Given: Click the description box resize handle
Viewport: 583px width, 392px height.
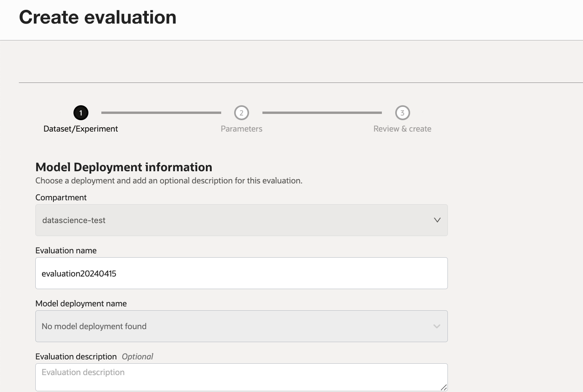Looking at the screenshot, I should [444, 387].
